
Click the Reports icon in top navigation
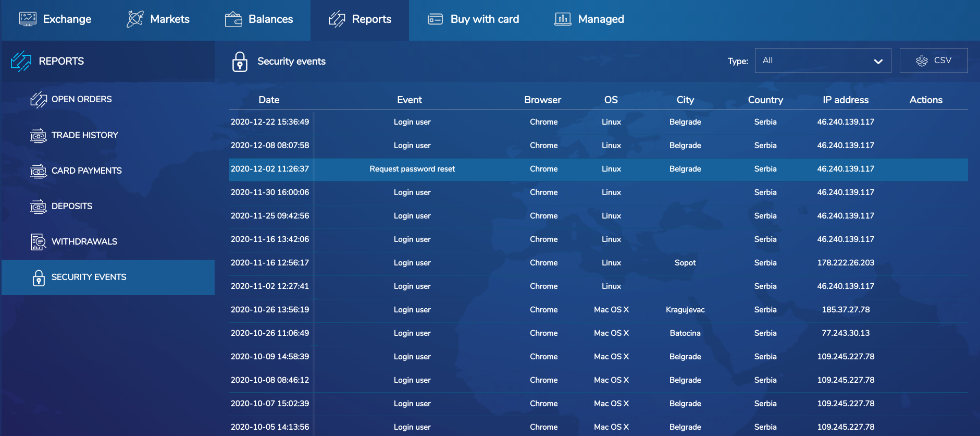click(x=337, y=19)
